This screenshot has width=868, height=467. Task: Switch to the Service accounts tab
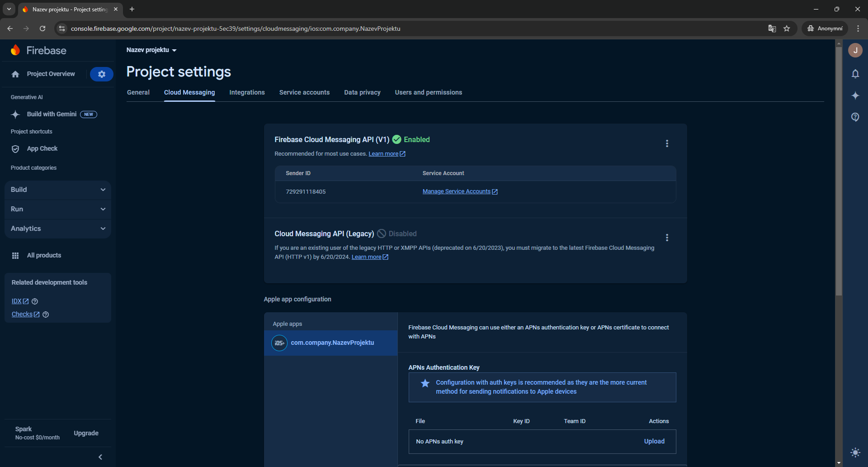pos(304,92)
